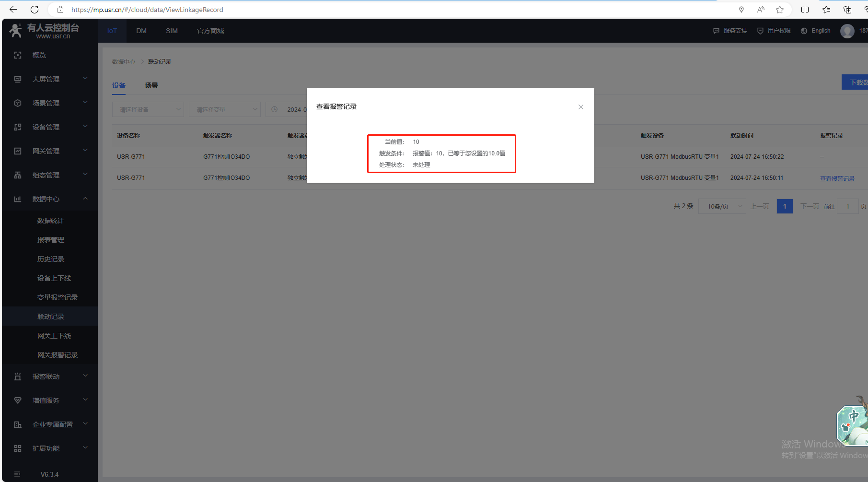868x482 pixels.
Task: Open the 请选择变量 dropdown
Action: (x=225, y=109)
